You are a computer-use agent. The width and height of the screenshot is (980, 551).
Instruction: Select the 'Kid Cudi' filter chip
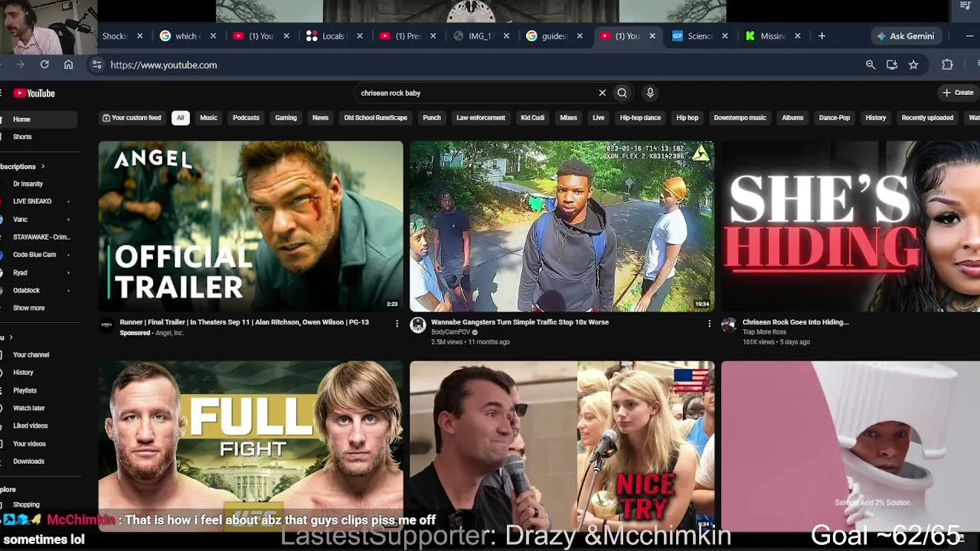click(532, 118)
